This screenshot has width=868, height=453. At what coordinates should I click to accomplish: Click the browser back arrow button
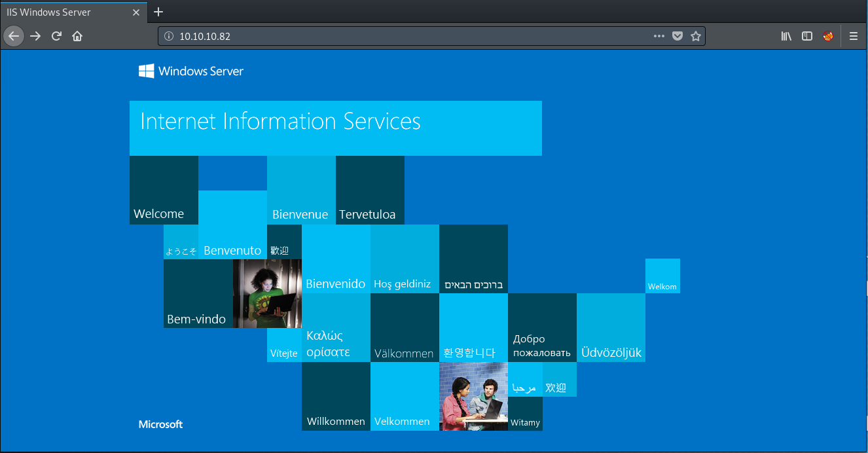click(14, 36)
